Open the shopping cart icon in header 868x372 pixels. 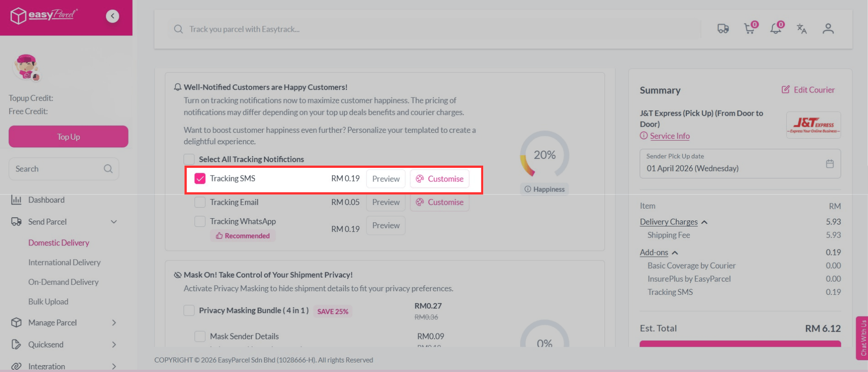749,28
